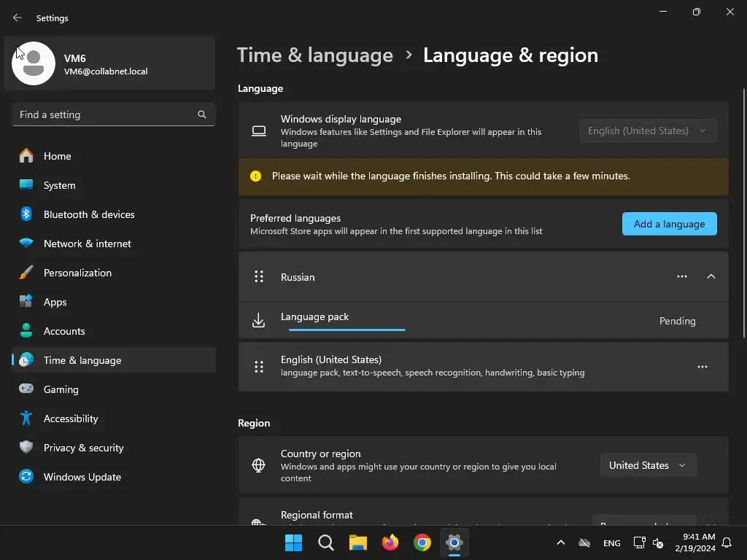Click the cloud sync icon in the system tray

[584, 542]
